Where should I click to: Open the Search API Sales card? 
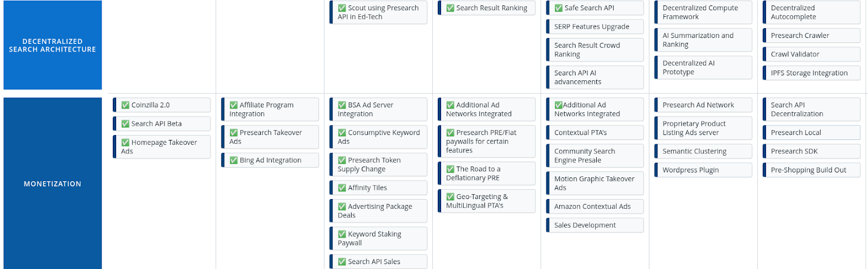click(x=379, y=261)
